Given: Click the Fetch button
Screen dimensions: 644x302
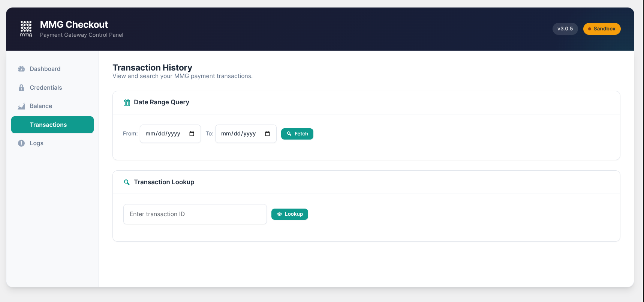Looking at the screenshot, I should [x=297, y=134].
